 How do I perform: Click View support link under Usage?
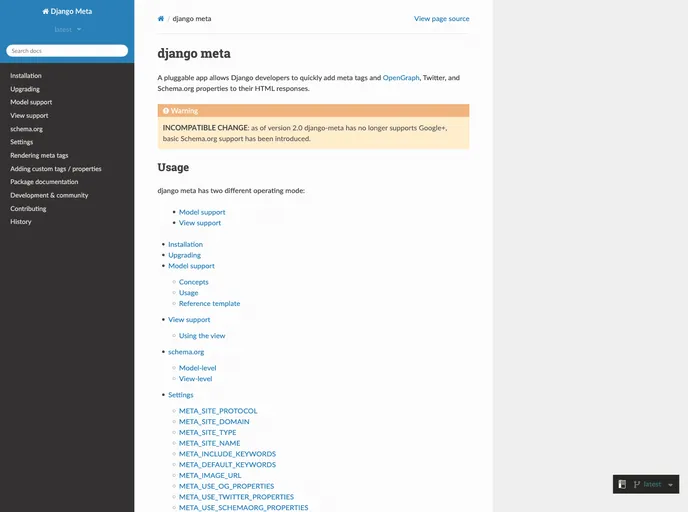pyautogui.click(x=200, y=223)
